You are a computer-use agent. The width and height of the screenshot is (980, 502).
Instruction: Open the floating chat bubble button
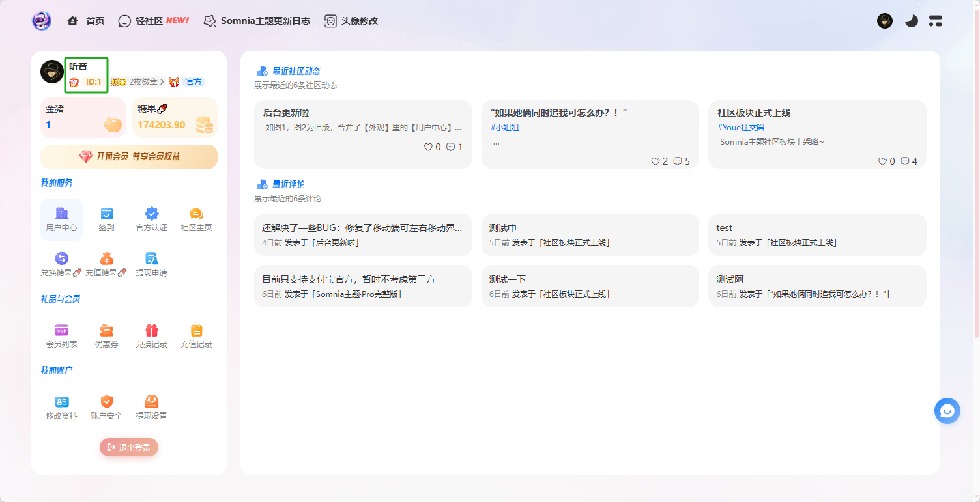pos(947,411)
